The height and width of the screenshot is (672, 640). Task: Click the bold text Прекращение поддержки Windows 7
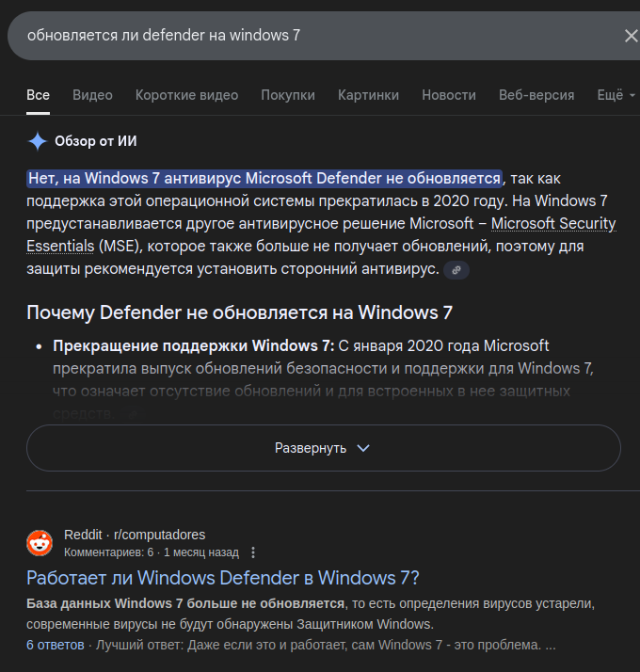click(x=193, y=345)
